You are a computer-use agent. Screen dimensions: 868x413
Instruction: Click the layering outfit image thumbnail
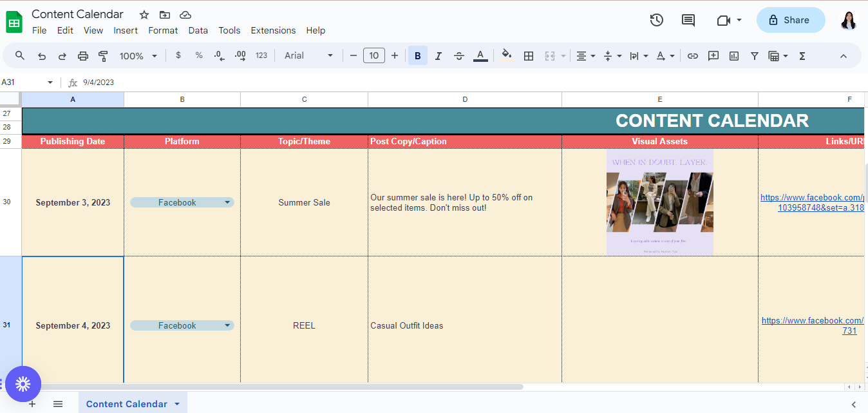pos(660,202)
